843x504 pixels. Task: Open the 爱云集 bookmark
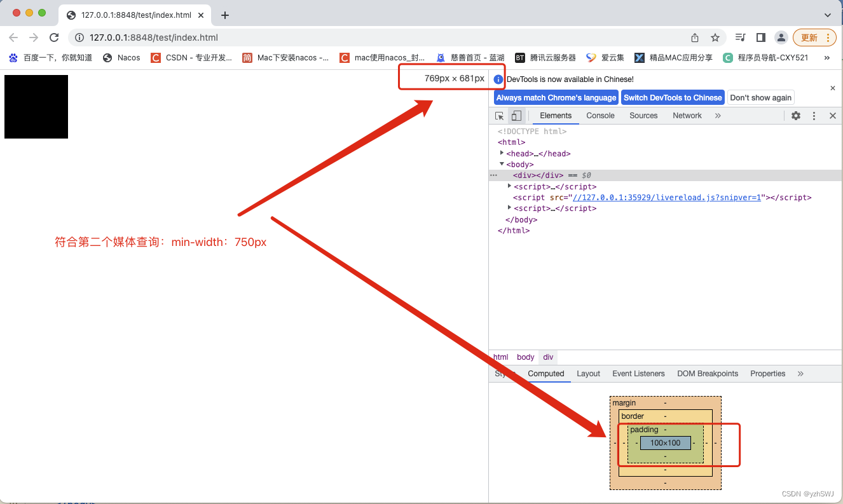(605, 57)
